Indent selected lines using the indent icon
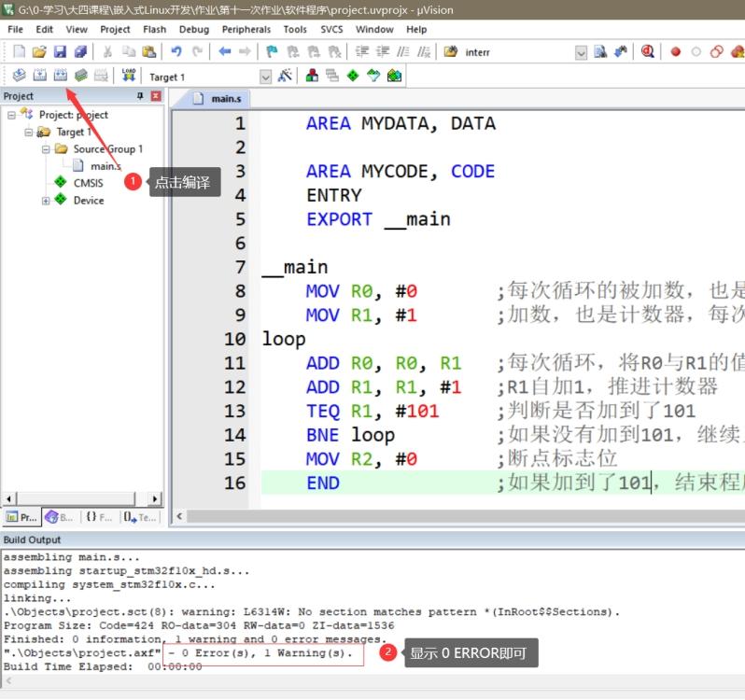Screen dimensions: 745x700 click(x=362, y=51)
